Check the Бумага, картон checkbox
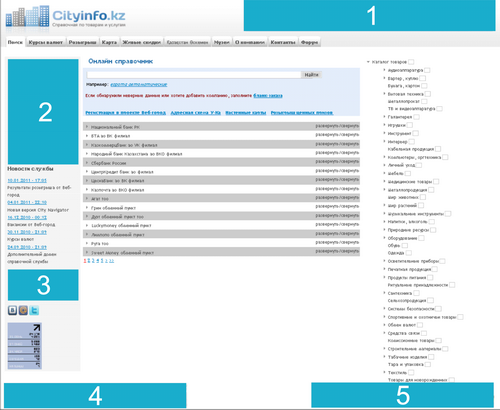 [424, 86]
